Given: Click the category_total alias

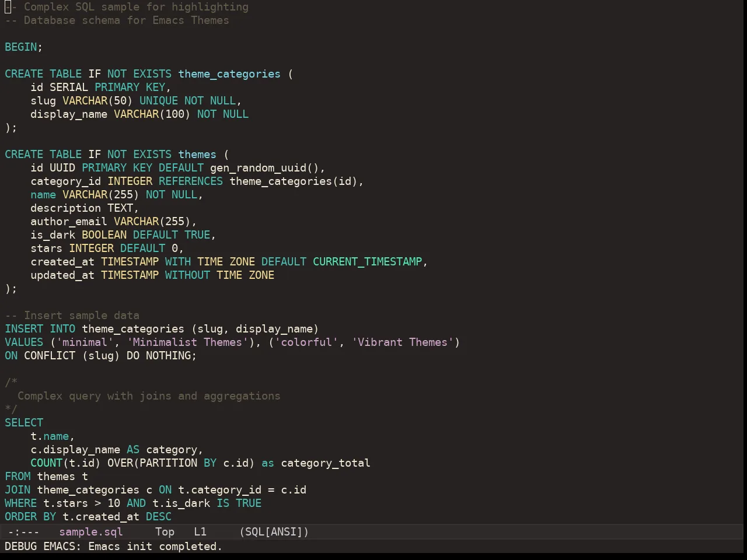Looking at the screenshot, I should click(326, 463).
